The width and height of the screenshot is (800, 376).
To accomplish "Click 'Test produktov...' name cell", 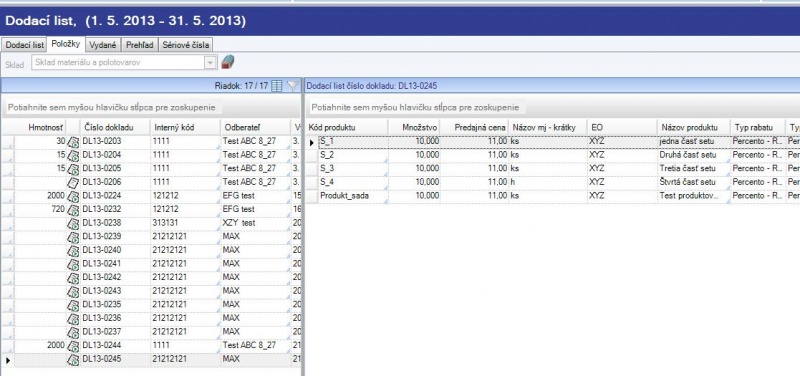I will (x=694, y=196).
